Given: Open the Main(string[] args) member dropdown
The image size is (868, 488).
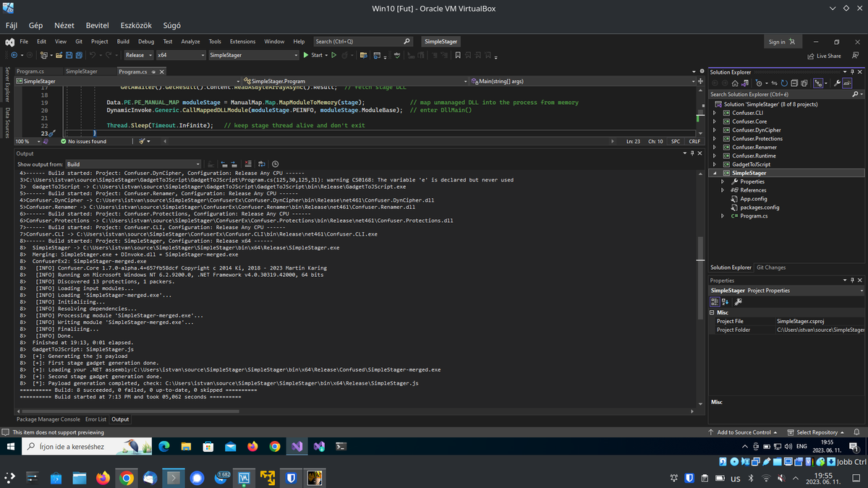Looking at the screenshot, I should coord(583,81).
